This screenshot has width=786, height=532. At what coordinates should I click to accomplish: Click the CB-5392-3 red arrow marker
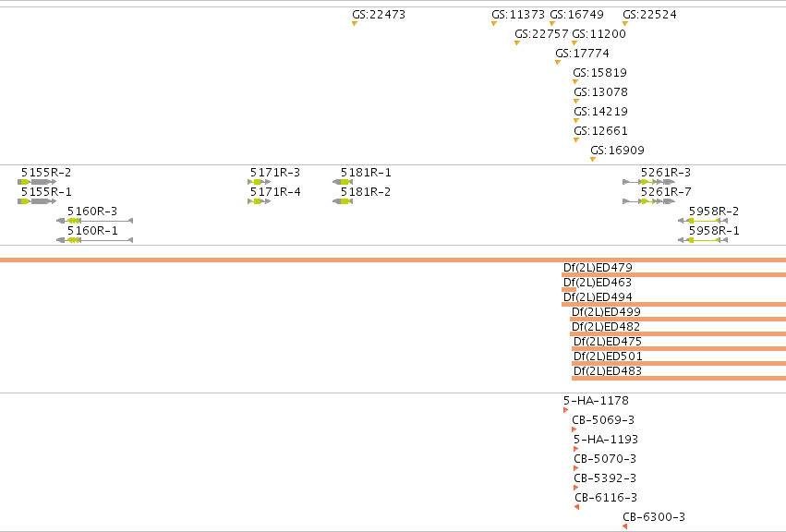[x=576, y=488]
